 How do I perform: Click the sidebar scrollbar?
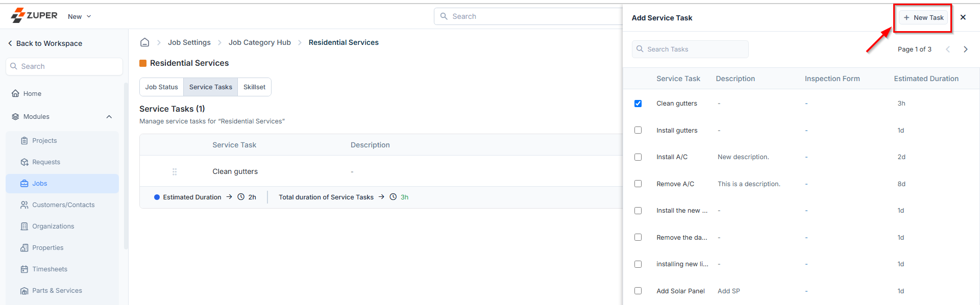[126, 166]
